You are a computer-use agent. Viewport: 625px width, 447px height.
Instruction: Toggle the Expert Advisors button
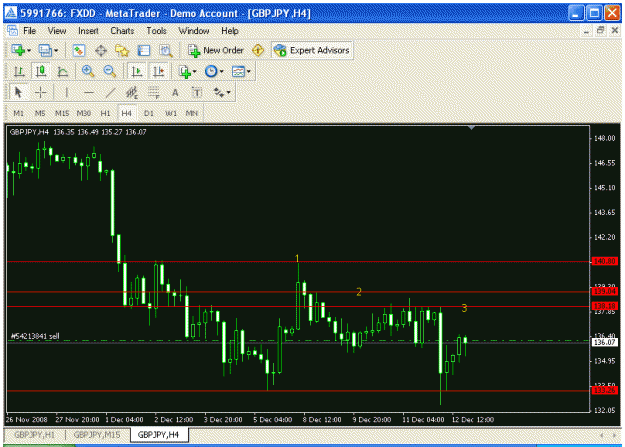pos(312,50)
